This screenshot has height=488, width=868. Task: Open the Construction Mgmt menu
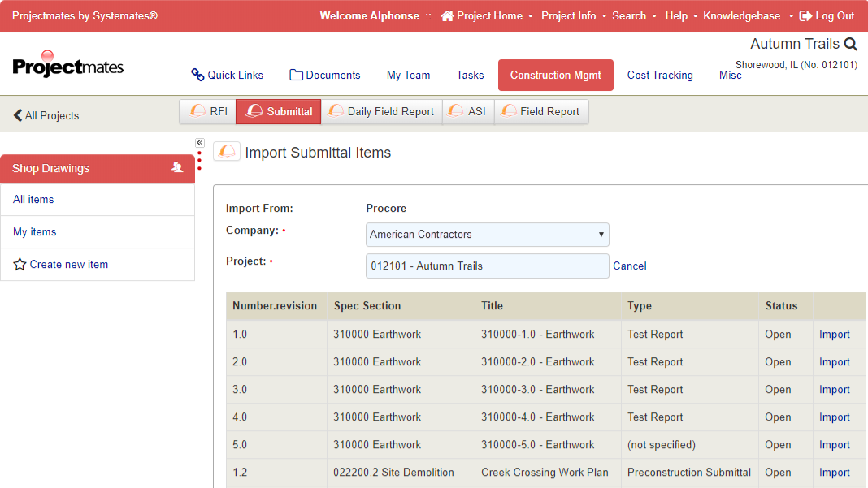coord(555,75)
